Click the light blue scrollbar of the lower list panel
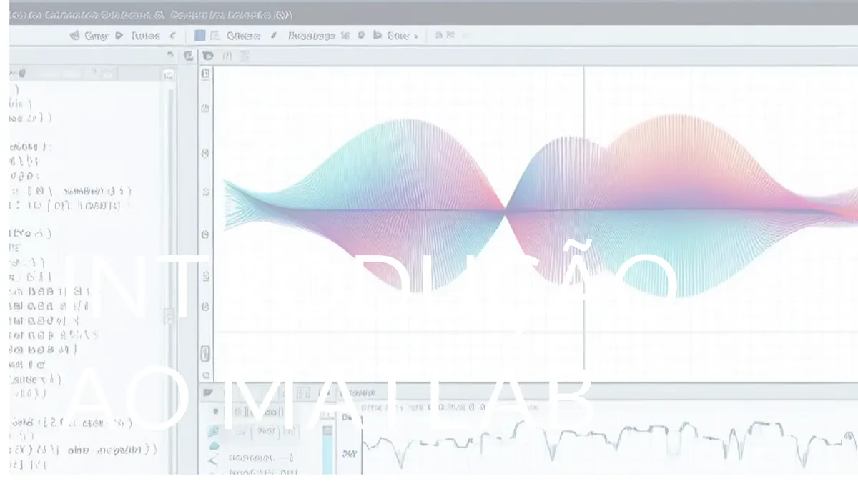Screen dimensions: 858x504 point(327,449)
